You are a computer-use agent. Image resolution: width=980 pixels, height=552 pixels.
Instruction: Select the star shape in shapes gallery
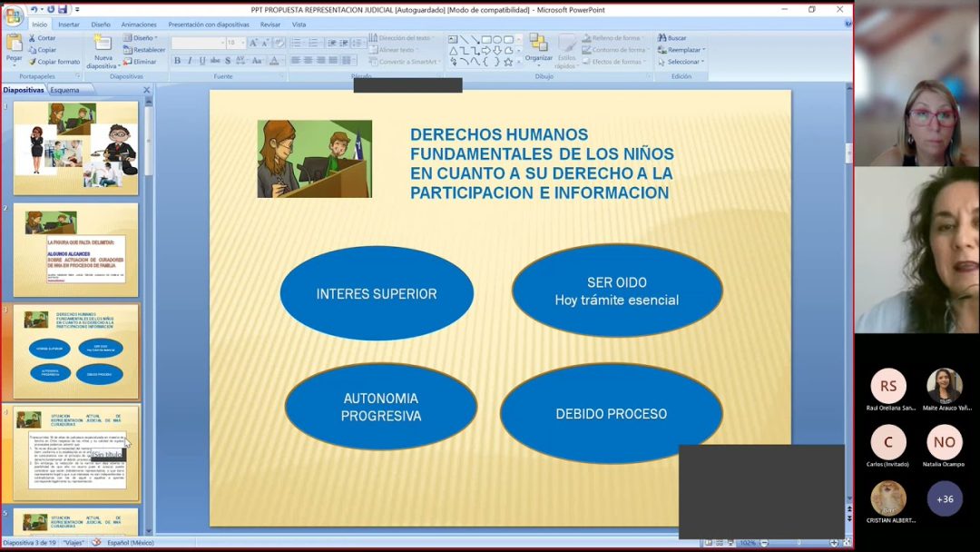[508, 62]
